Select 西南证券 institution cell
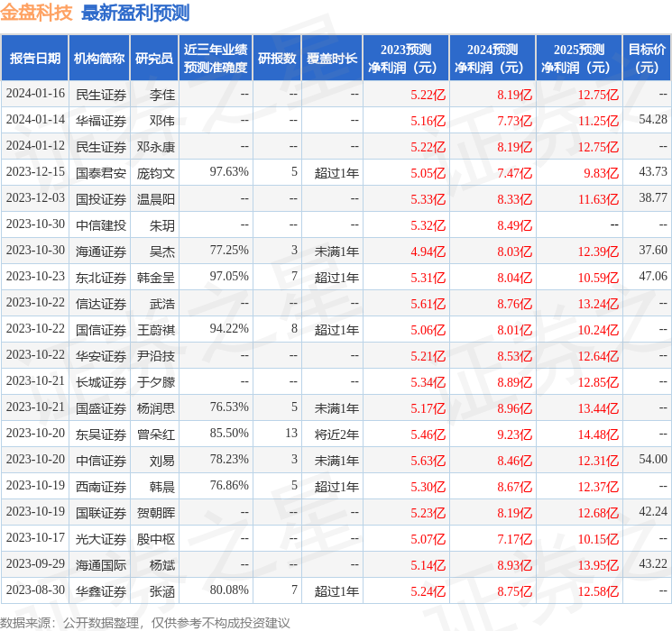Screen dimensions: 672x631 tap(101, 487)
